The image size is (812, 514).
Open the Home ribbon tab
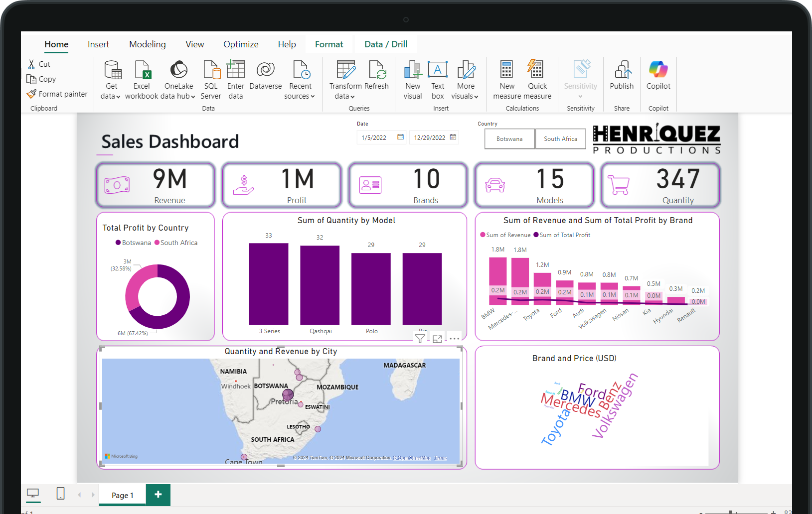[56, 44]
